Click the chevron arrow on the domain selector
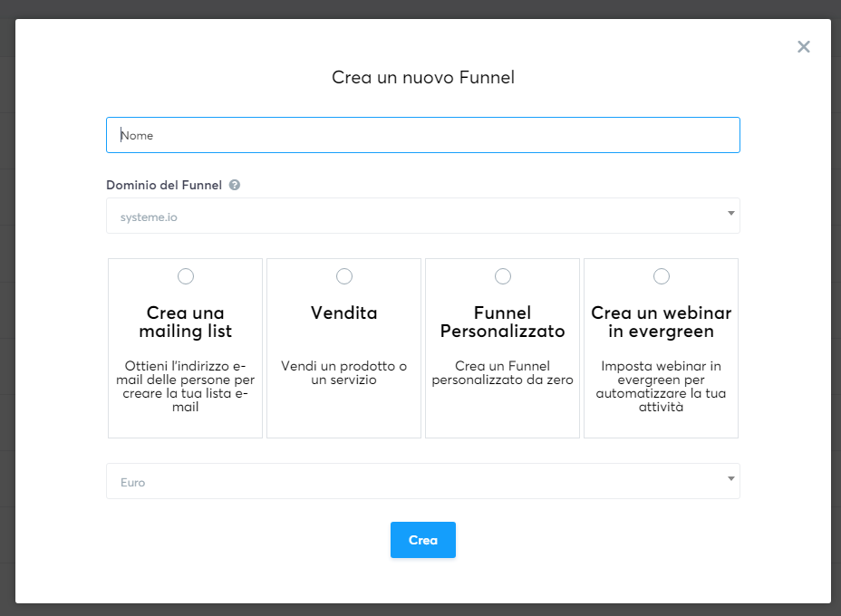841x616 pixels. [x=730, y=216]
